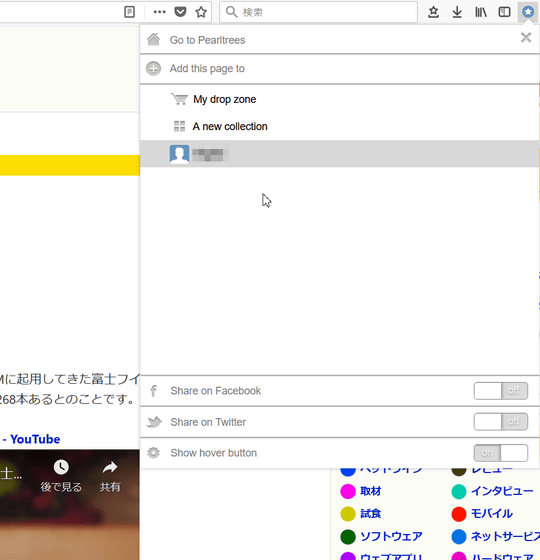Toggle reader view icon
The height and width of the screenshot is (560, 540).
tap(129, 12)
